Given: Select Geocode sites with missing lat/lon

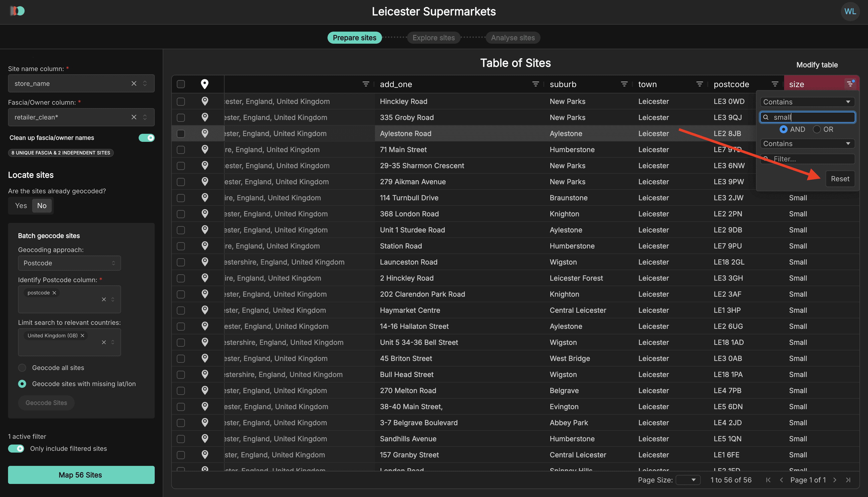Looking at the screenshot, I should click(x=22, y=384).
